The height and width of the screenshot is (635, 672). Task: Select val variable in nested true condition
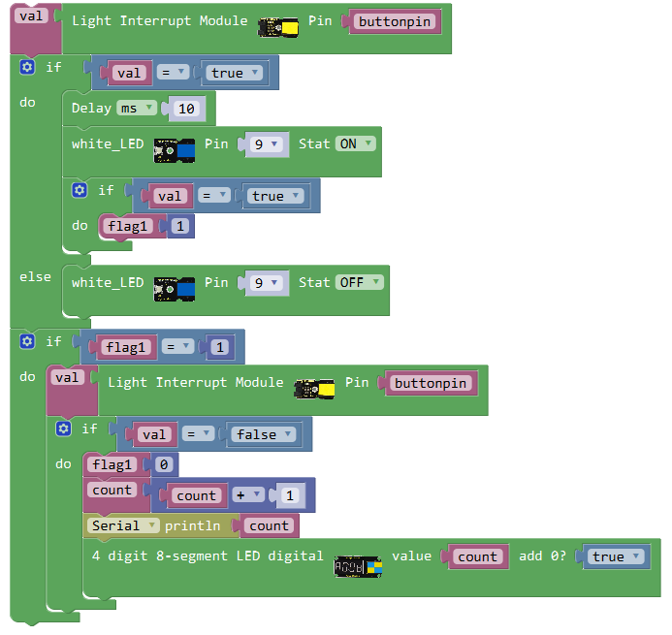(170, 196)
